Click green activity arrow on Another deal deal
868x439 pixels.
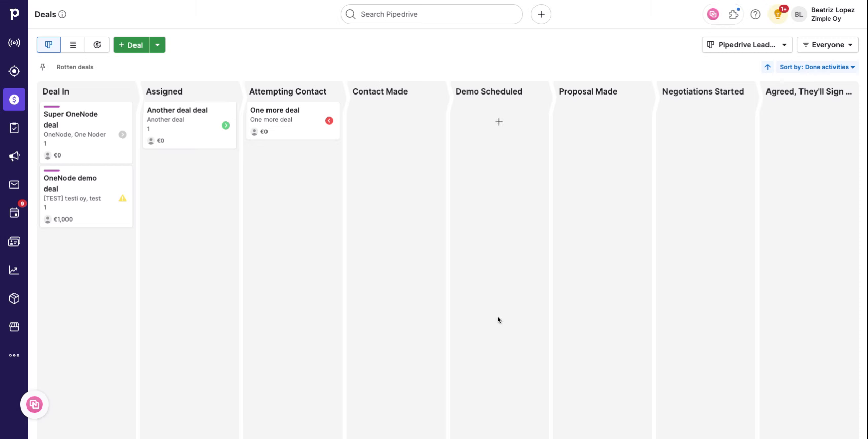tap(226, 126)
